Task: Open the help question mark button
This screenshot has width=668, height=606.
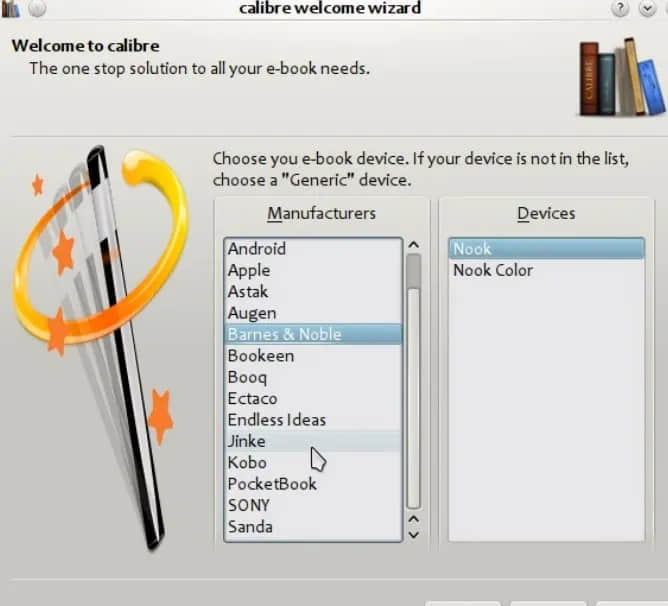Action: tap(620, 9)
